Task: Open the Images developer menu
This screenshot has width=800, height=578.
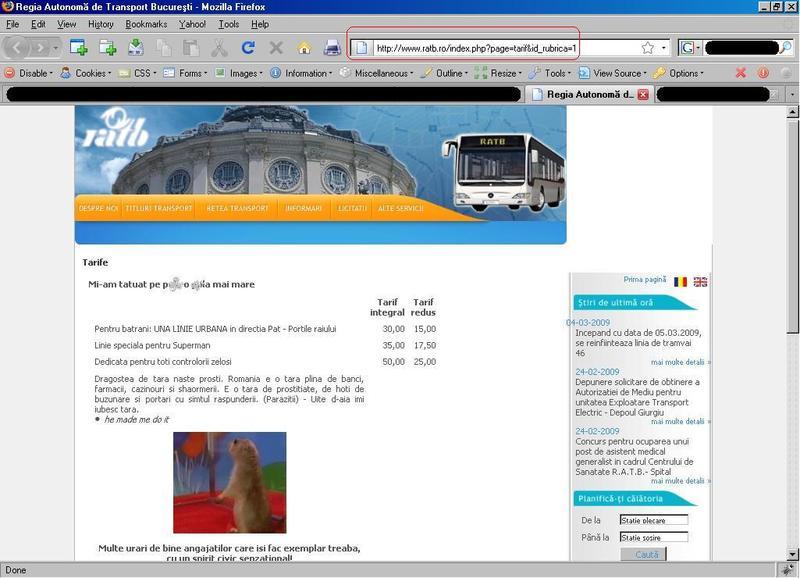Action: click(239, 73)
